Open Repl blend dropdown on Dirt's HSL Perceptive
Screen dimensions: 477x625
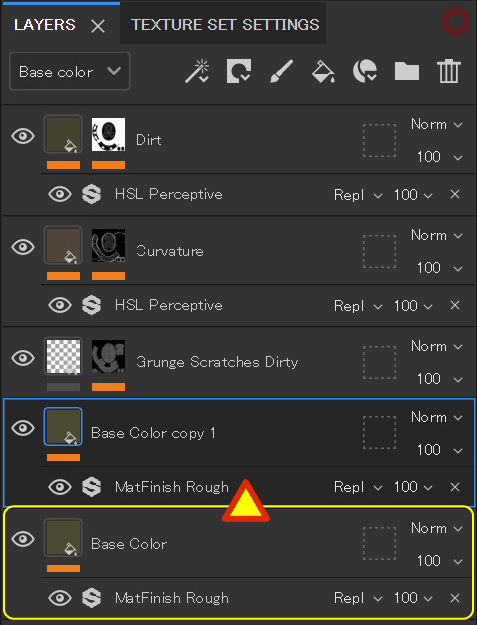358,195
